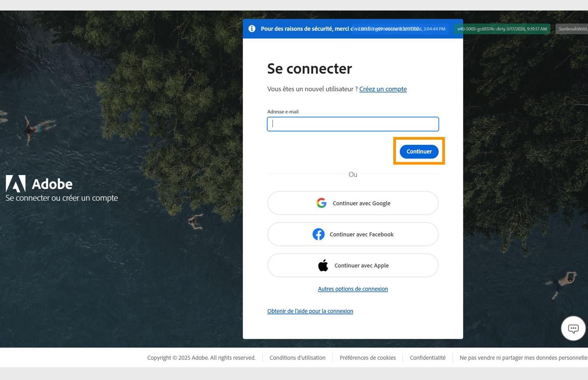Viewport: 588px width, 380px height.
Task: Open Autres options de connexion
Action: (x=353, y=289)
